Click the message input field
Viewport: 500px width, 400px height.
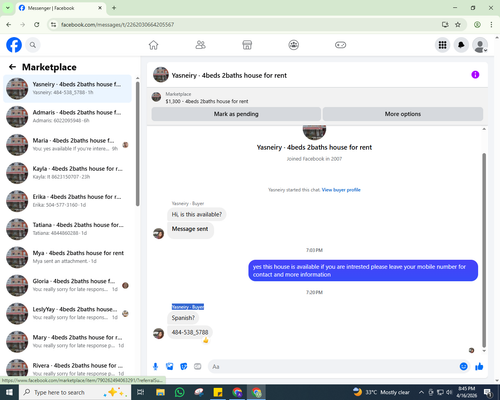pos(333,366)
